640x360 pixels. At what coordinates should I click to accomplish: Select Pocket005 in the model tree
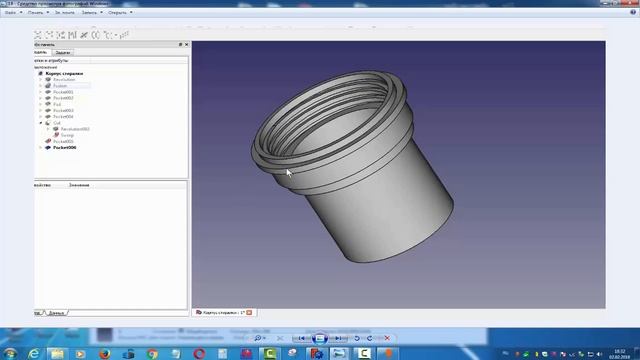pyautogui.click(x=63, y=142)
